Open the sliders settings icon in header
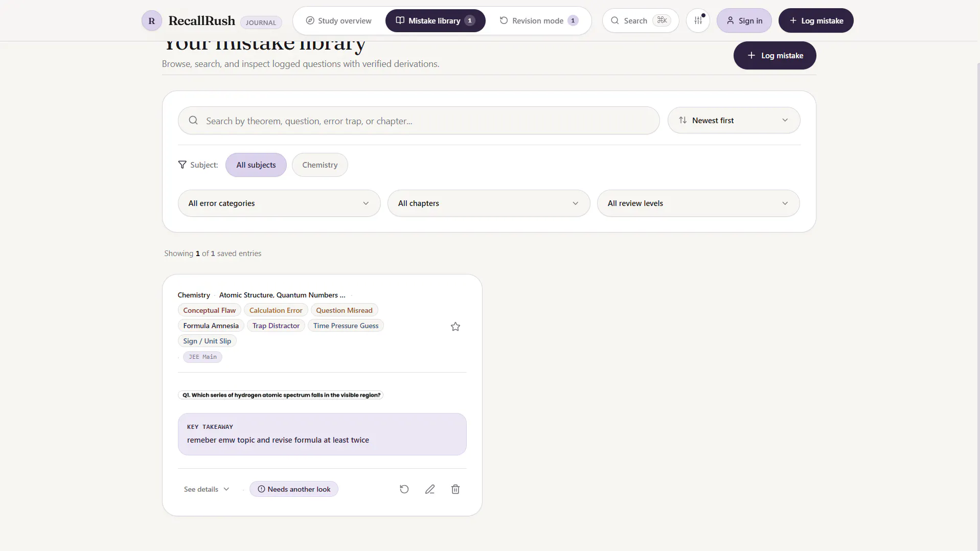Screen dimensions: 980x551 [x=698, y=20]
